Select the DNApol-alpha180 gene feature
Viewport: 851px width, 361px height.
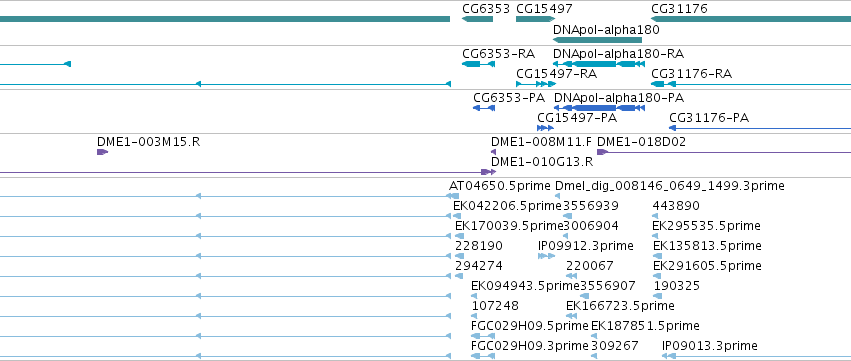click(x=597, y=40)
